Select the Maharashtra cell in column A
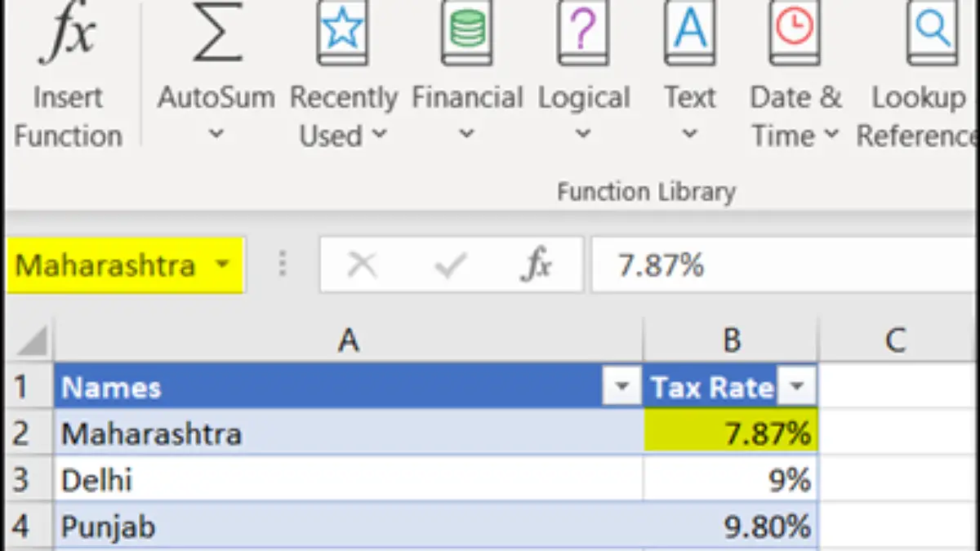 (349, 433)
